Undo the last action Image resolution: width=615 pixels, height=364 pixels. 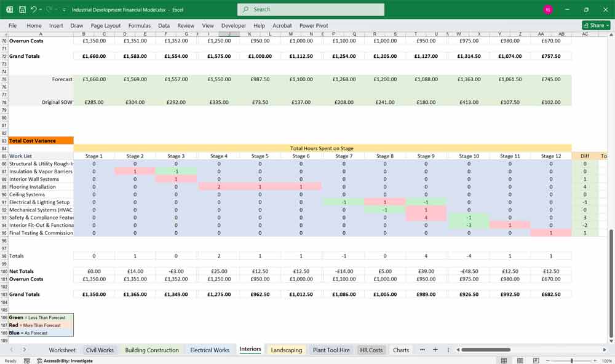pyautogui.click(x=34, y=9)
